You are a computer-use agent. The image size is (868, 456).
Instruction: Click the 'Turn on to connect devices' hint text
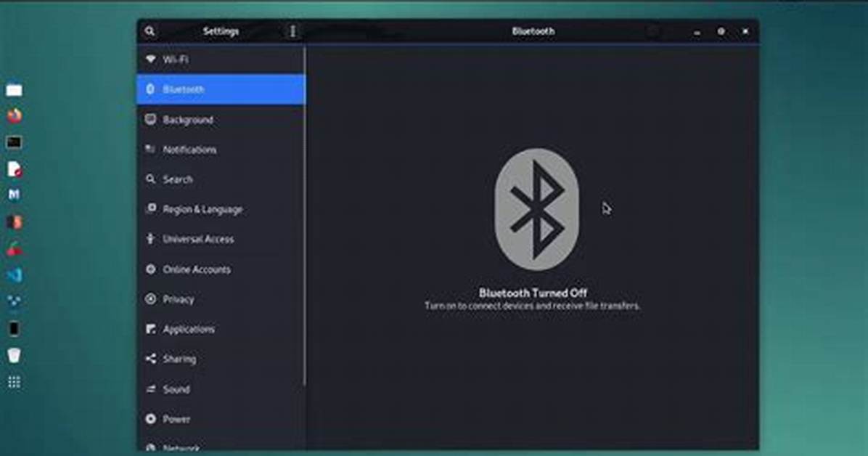[x=532, y=306]
